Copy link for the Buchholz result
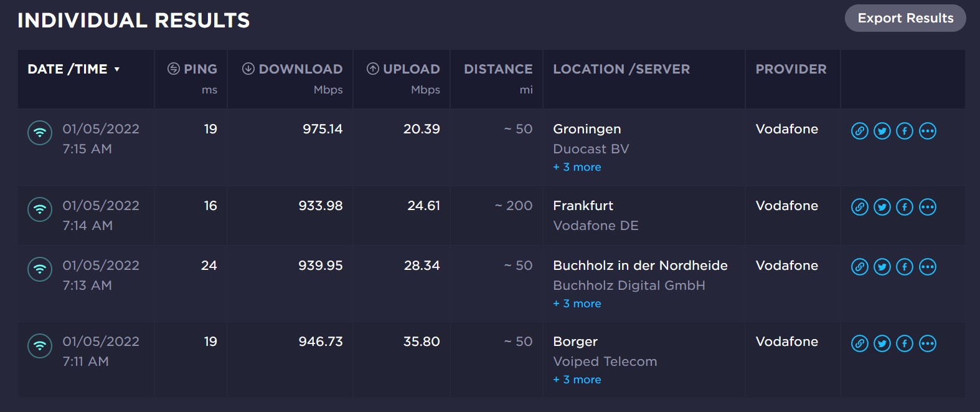Image resolution: width=980 pixels, height=412 pixels. (860, 267)
